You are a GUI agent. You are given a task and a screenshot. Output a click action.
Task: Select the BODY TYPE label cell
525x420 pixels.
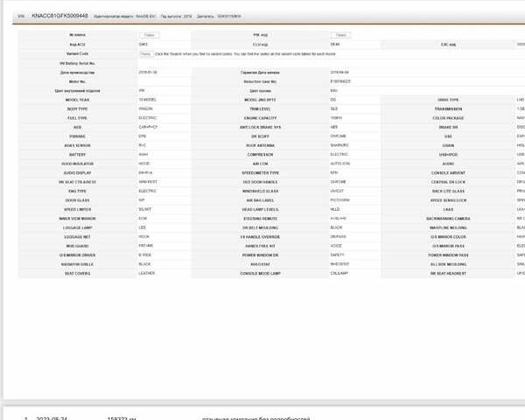coord(77,108)
